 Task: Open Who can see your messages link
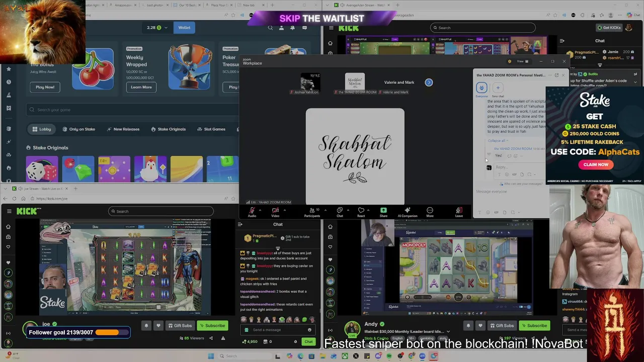[522, 184]
